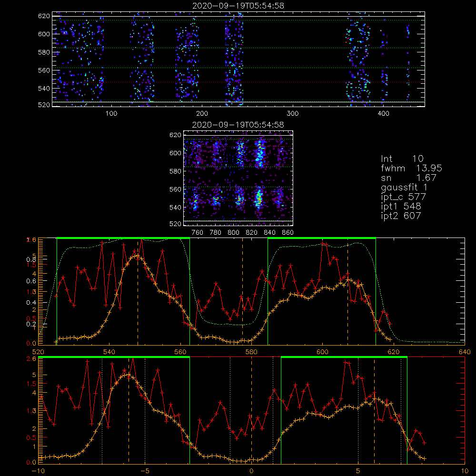Click x-axis label 100 on top plot
This screenshot has height=476, width=476.
click(111, 114)
